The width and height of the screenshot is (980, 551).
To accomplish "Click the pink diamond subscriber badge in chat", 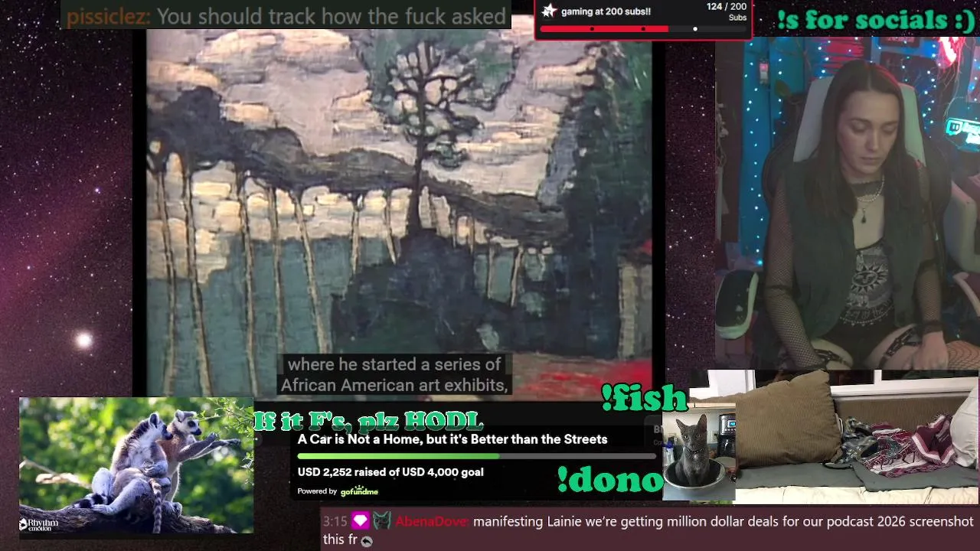I will pos(360,522).
